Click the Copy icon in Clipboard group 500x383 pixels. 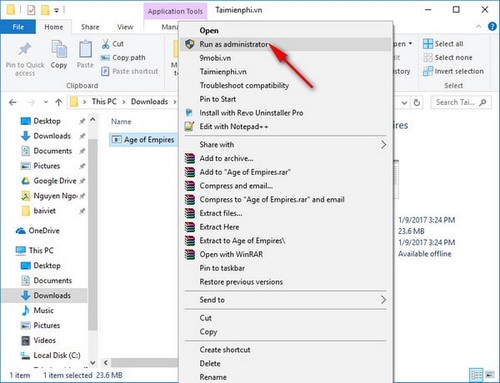pyautogui.click(x=59, y=49)
